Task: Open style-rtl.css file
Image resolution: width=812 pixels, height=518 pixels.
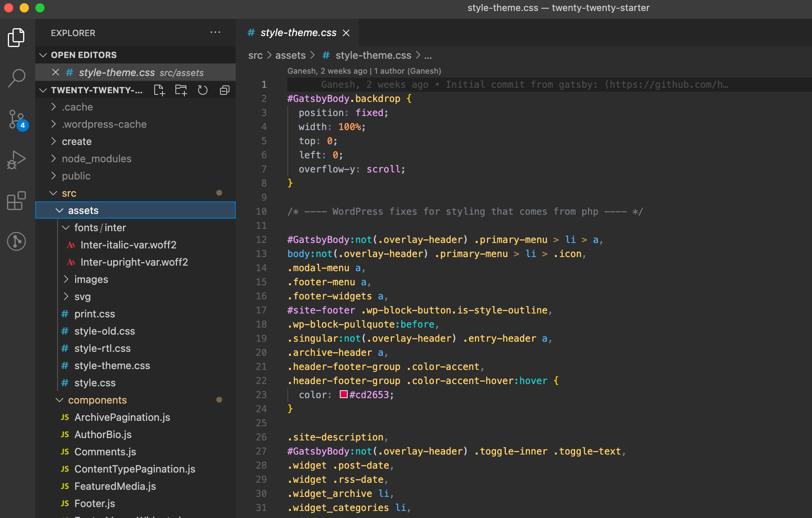Action: click(x=135, y=348)
